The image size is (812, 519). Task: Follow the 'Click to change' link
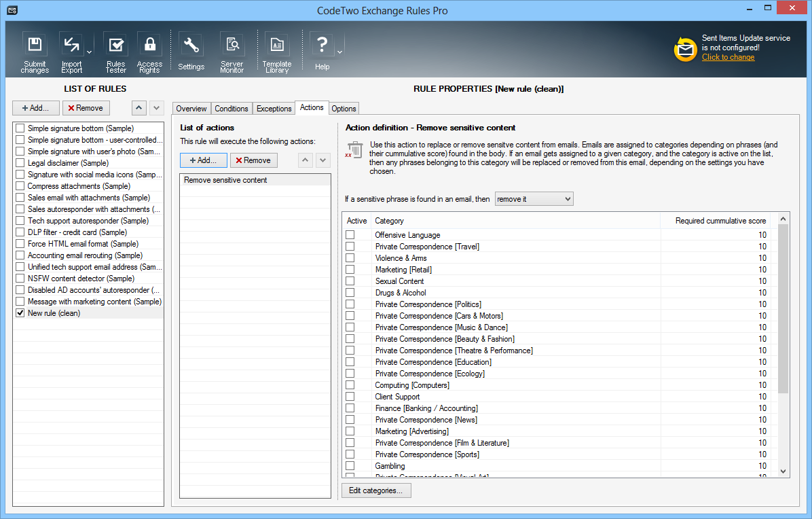click(728, 57)
